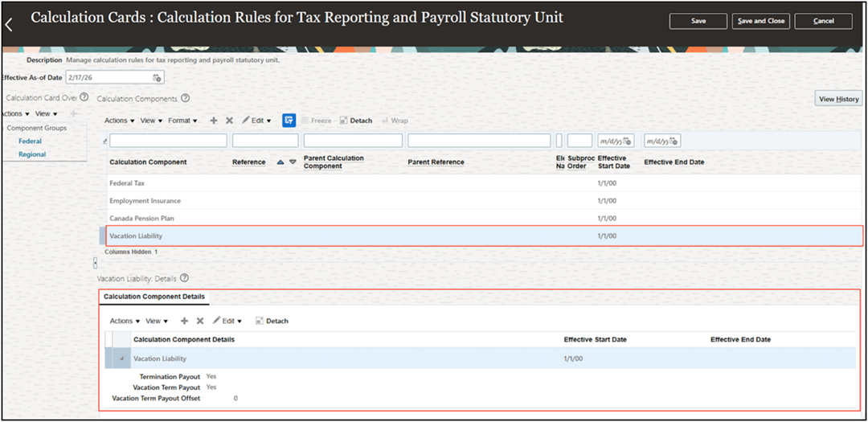
Task: Collapse the Vacation Liability detail row
Action: (x=122, y=358)
